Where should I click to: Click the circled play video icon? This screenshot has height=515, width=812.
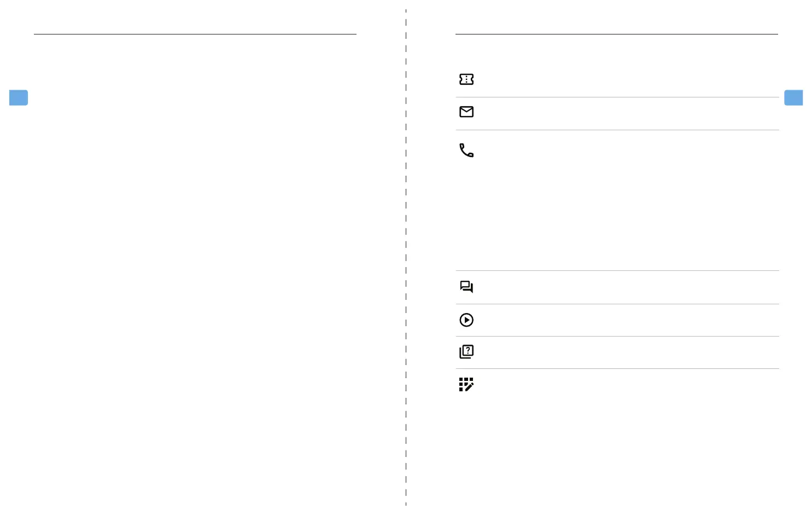[466, 320]
